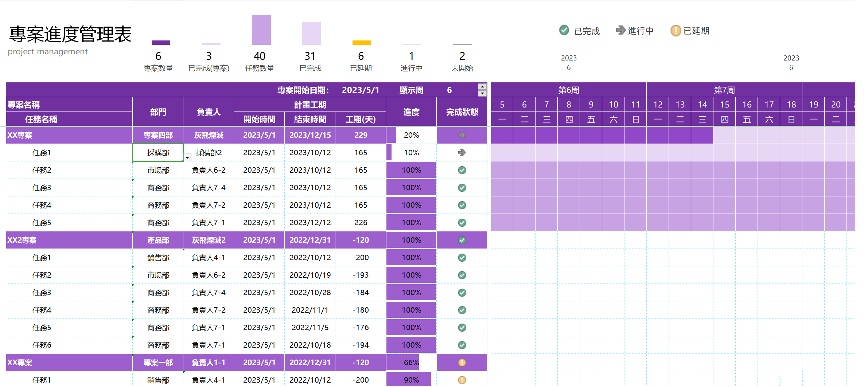Click the 負責人 column header
868x387 pixels.
pyautogui.click(x=209, y=112)
